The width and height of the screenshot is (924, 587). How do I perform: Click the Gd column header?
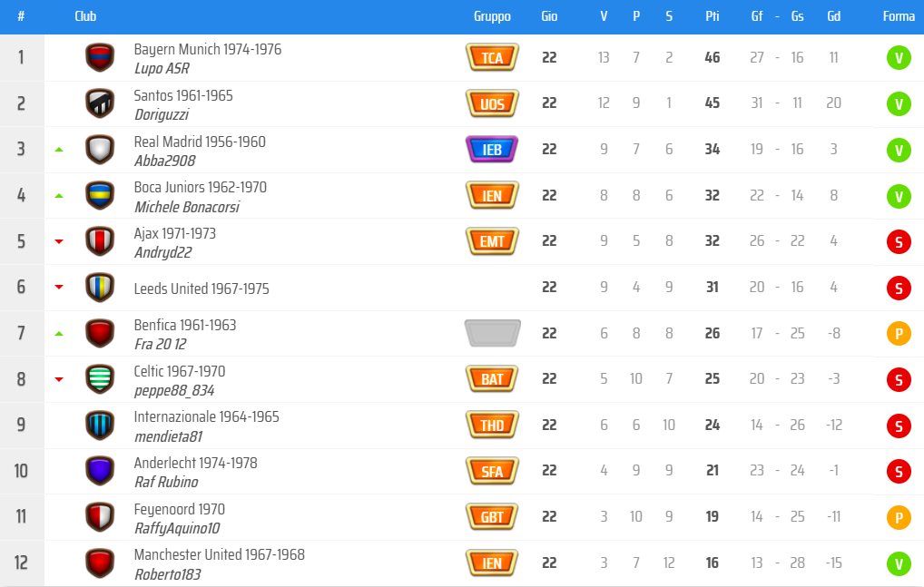833,16
